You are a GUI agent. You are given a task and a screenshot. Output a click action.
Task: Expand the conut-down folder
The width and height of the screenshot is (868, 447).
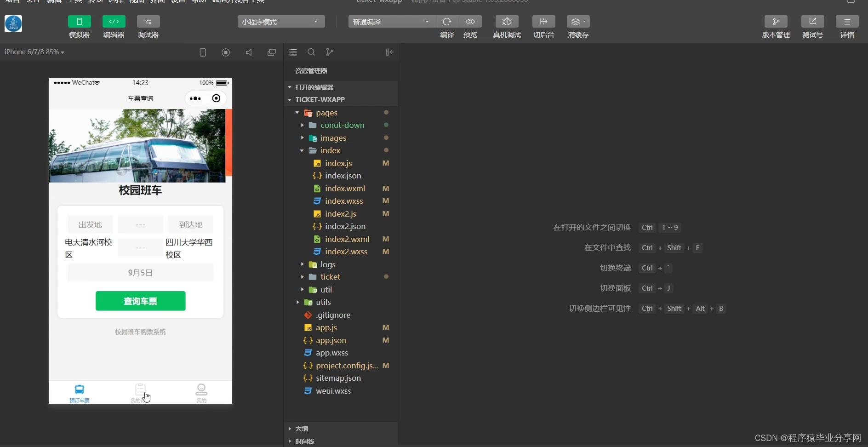[341, 125]
